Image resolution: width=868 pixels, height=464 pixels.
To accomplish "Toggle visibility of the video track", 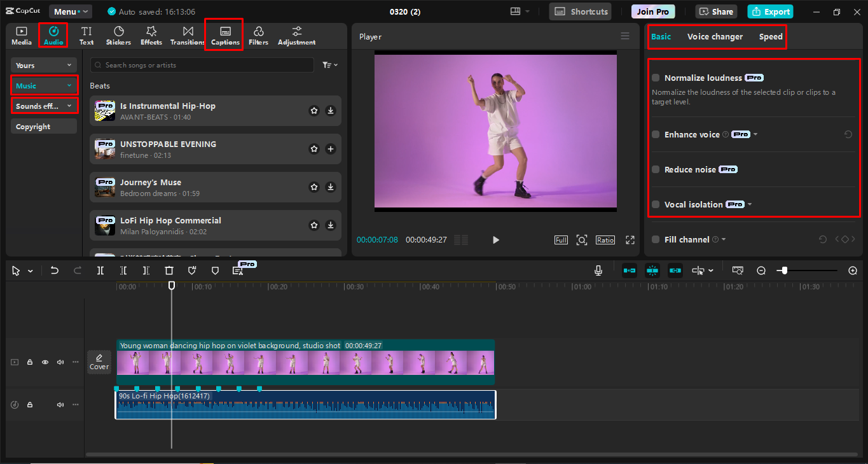I will (x=45, y=362).
